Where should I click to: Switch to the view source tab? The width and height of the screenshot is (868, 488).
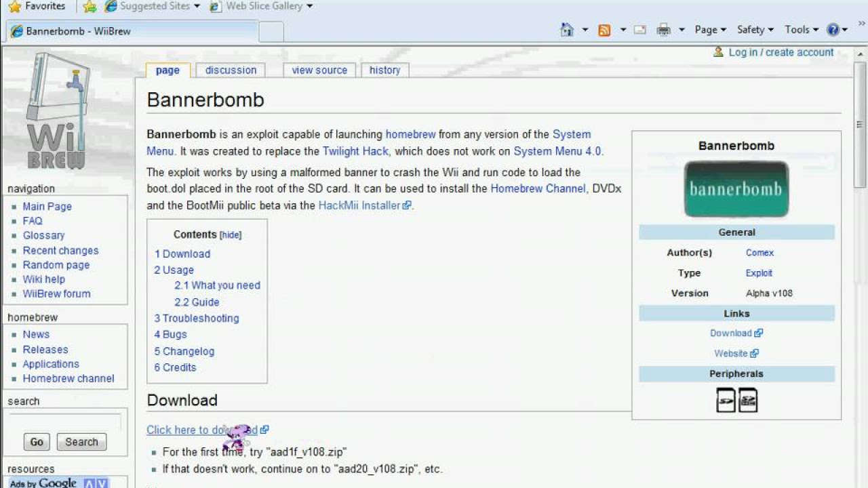point(319,70)
